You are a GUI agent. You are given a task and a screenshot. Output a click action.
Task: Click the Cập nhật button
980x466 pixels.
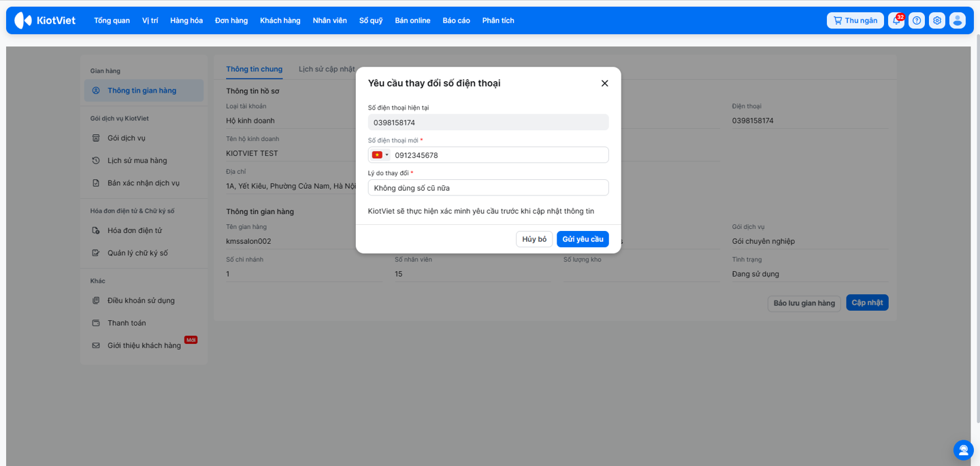click(x=867, y=302)
